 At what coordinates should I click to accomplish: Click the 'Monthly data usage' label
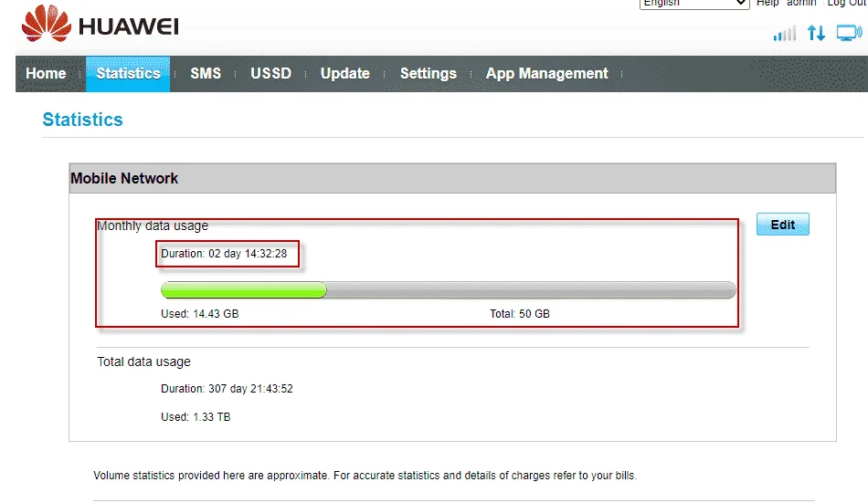tap(153, 225)
